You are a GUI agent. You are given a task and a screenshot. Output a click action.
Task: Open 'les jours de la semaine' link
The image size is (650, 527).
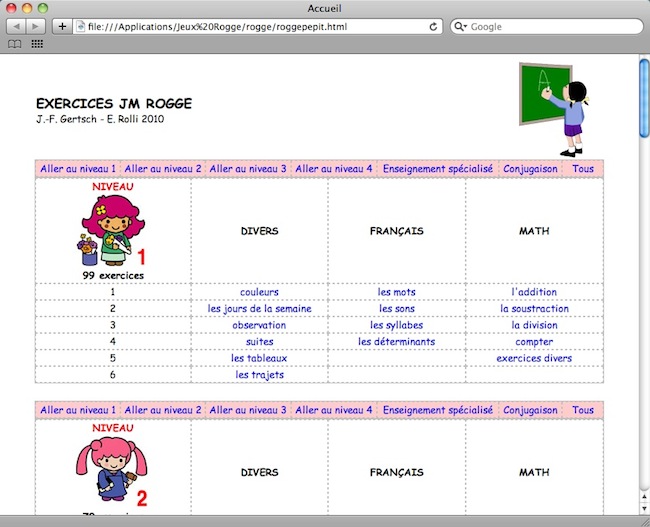tap(259, 309)
